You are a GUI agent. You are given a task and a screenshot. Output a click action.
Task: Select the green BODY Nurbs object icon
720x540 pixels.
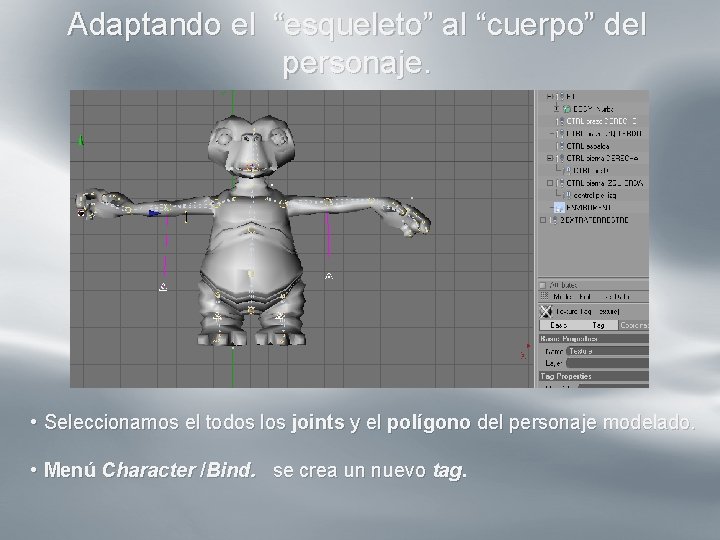coord(567,109)
